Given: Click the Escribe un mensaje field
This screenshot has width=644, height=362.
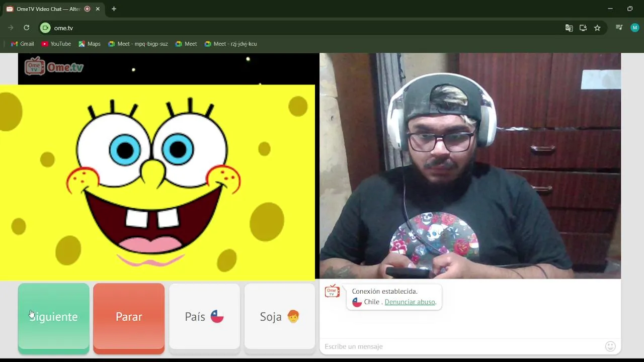Looking at the screenshot, I should tap(462, 346).
